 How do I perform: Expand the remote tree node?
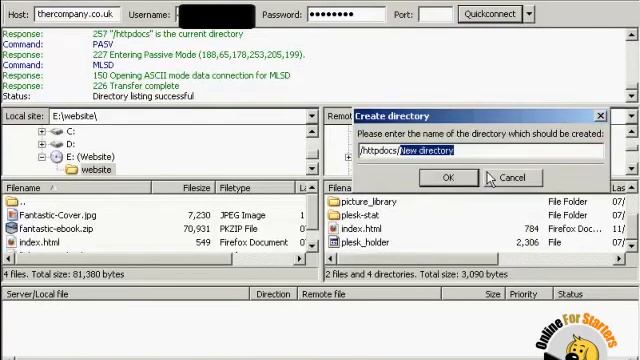pos(348,157)
